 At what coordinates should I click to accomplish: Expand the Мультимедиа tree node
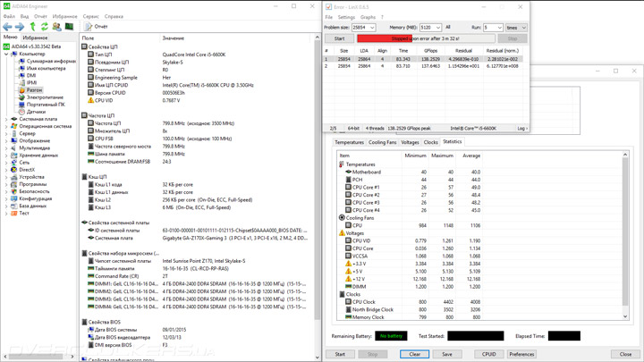click(x=6, y=148)
